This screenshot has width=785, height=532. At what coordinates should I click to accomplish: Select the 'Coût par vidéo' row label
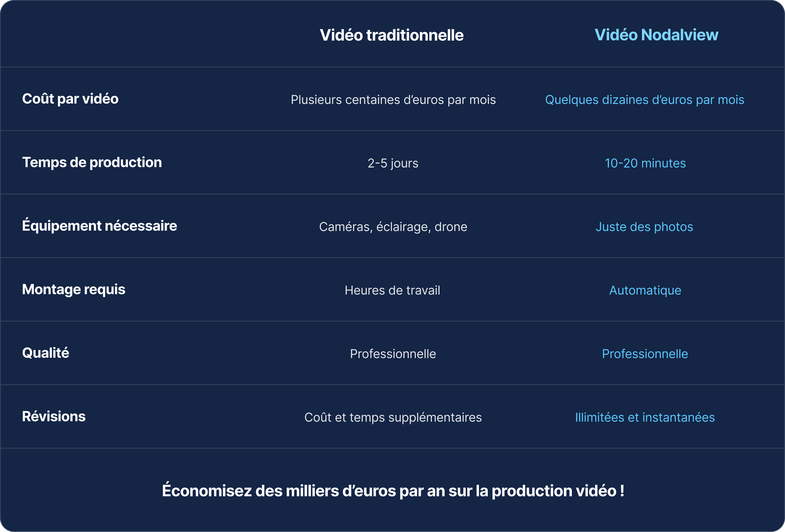tap(70, 99)
